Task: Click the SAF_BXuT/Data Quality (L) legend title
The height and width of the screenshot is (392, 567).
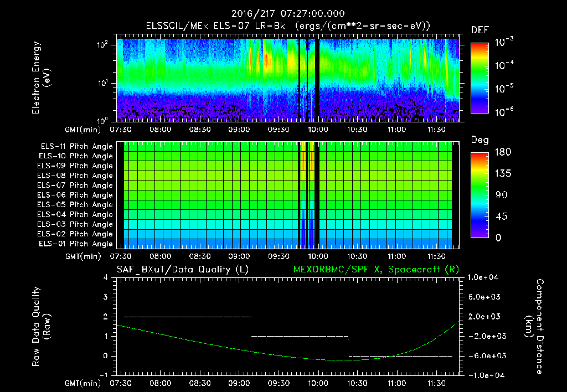Action: (x=183, y=270)
